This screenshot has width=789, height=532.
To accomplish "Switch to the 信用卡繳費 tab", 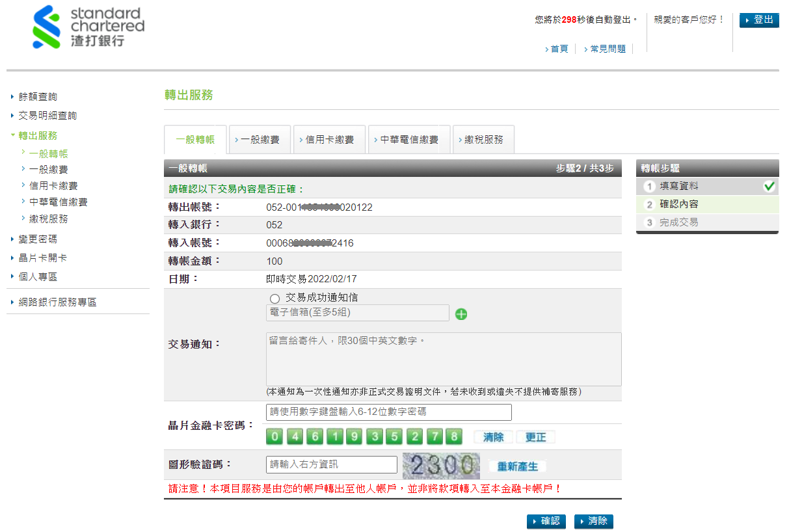I will pos(329,140).
